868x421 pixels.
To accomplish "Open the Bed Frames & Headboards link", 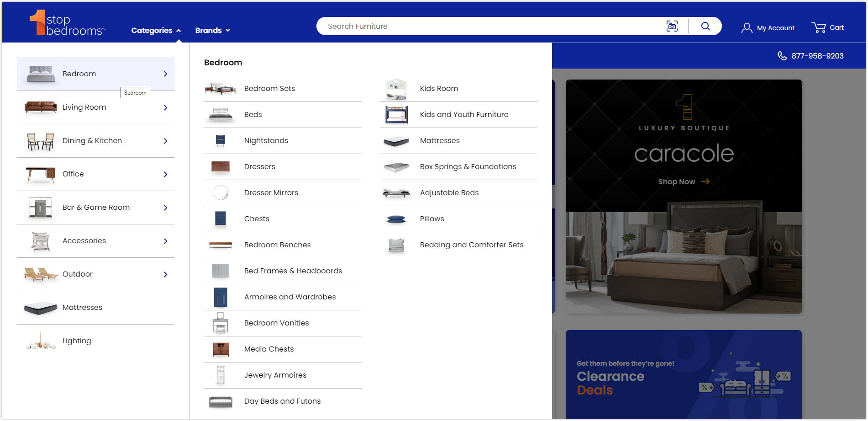I will pos(293,271).
